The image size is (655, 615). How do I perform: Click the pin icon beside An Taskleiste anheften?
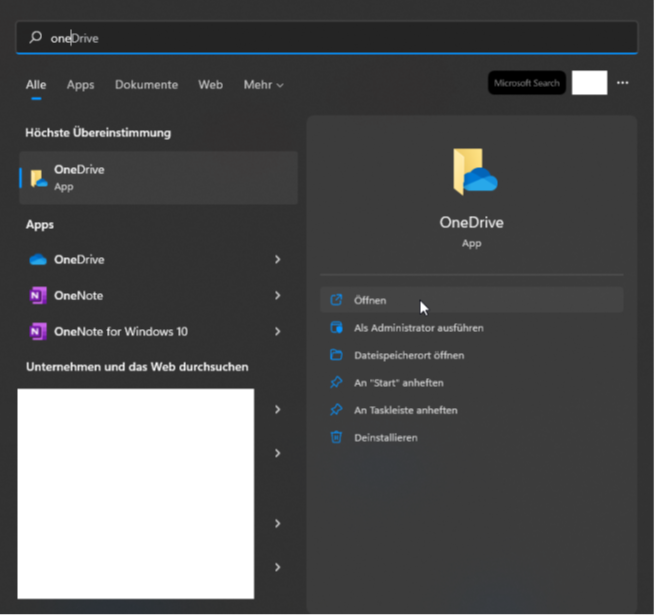(337, 410)
